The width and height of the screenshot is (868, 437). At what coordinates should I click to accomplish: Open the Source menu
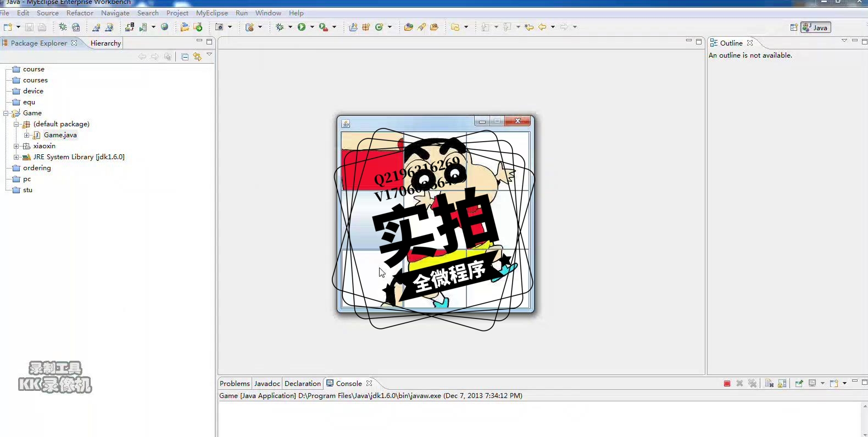click(48, 13)
